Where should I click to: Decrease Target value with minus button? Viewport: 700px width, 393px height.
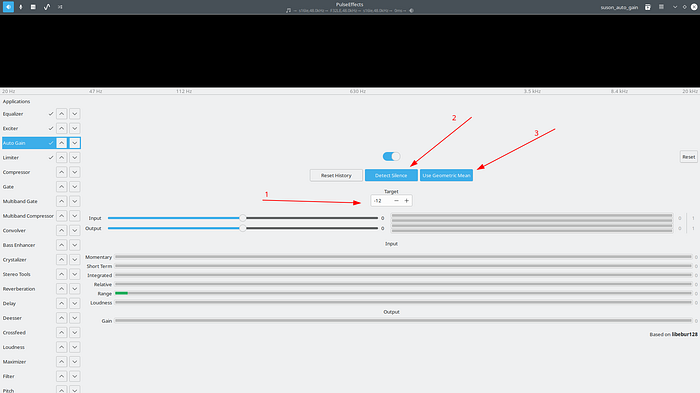click(396, 201)
